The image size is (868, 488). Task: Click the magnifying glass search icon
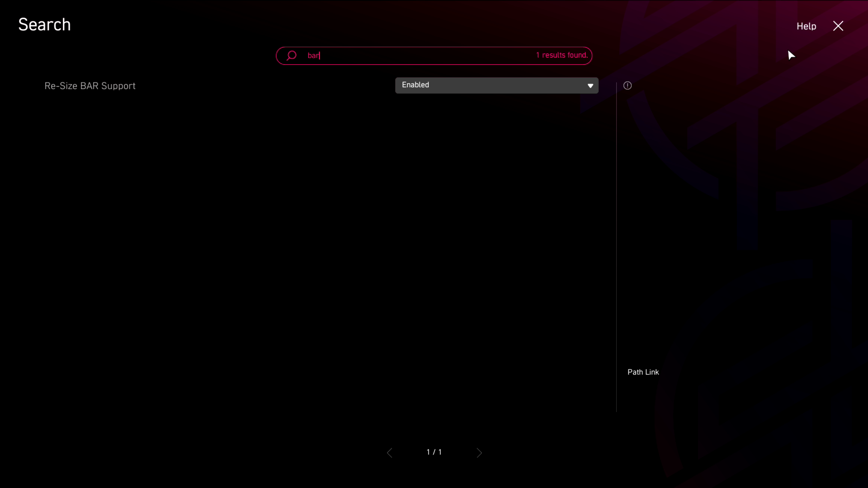pos(291,55)
